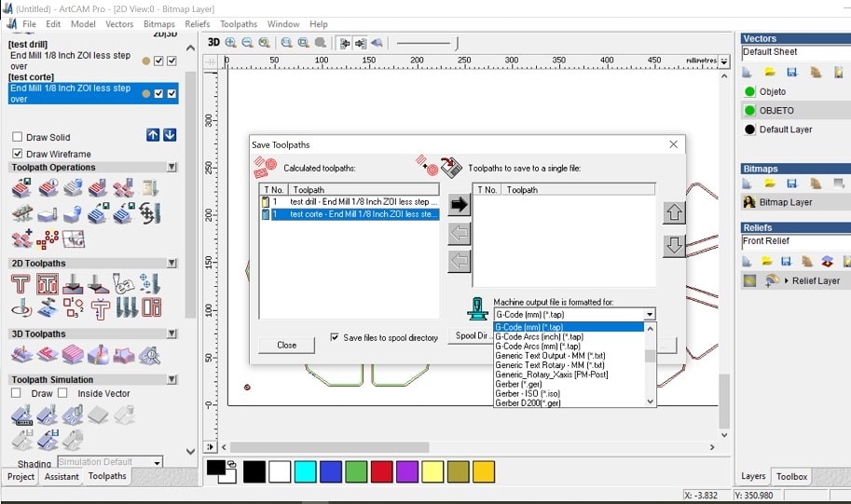Switch to the Project tab
851x504 pixels.
click(x=21, y=476)
